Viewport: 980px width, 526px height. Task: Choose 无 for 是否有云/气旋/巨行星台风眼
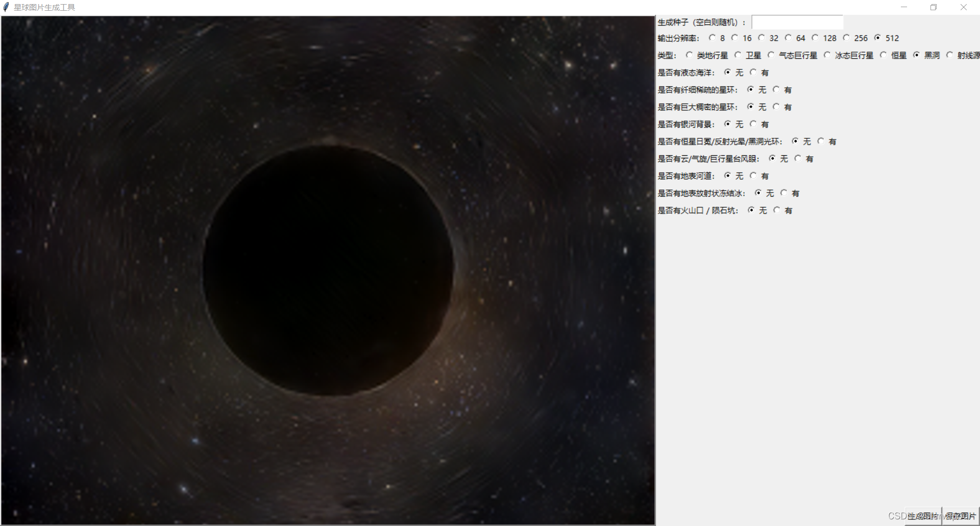point(772,159)
